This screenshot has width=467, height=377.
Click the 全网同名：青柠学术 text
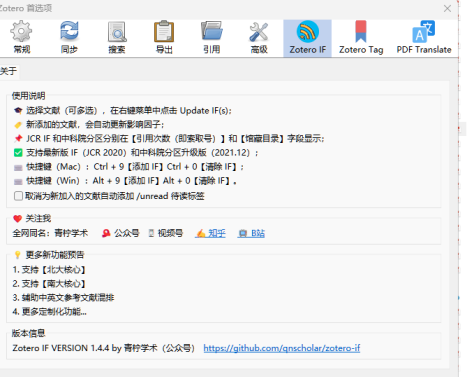coord(50,233)
